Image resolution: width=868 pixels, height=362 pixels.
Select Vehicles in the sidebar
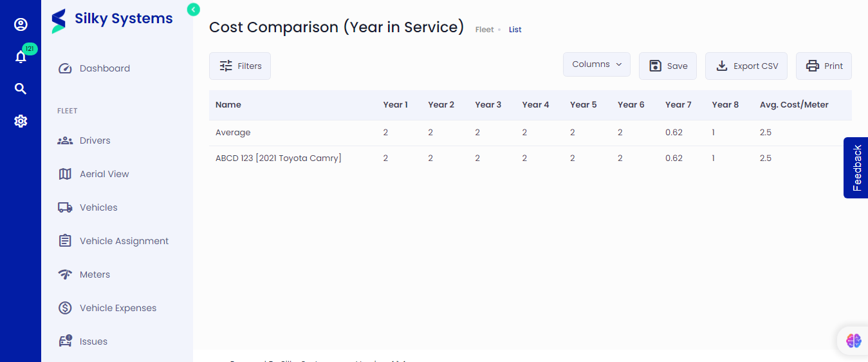click(x=98, y=207)
